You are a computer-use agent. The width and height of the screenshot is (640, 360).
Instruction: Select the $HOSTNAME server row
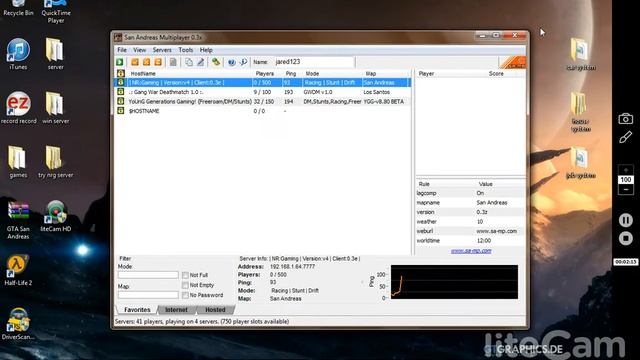262,111
